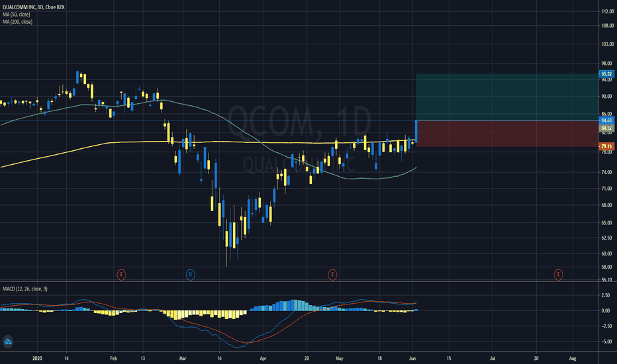Viewport: 617px width, 364px height.
Task: Click the May label on the time axis
Action: (340, 359)
